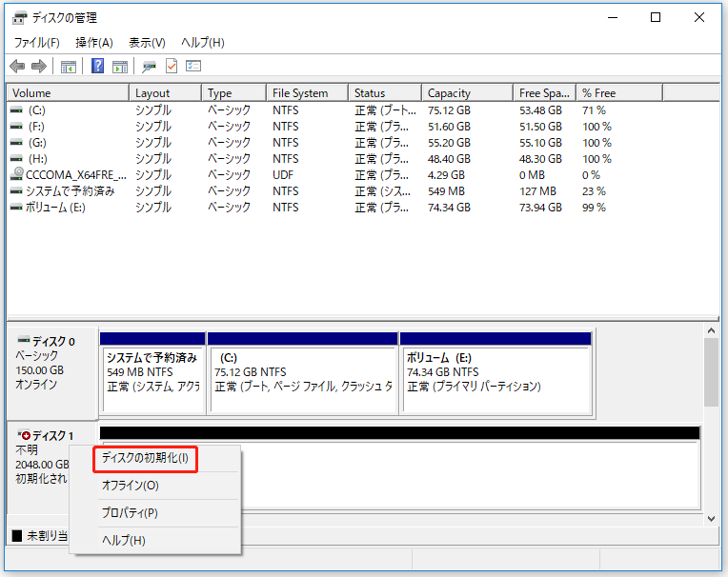Screen dimensions: 728x577
Task: Click the rescan disks magnifier toolbar icon
Action: pos(149,67)
